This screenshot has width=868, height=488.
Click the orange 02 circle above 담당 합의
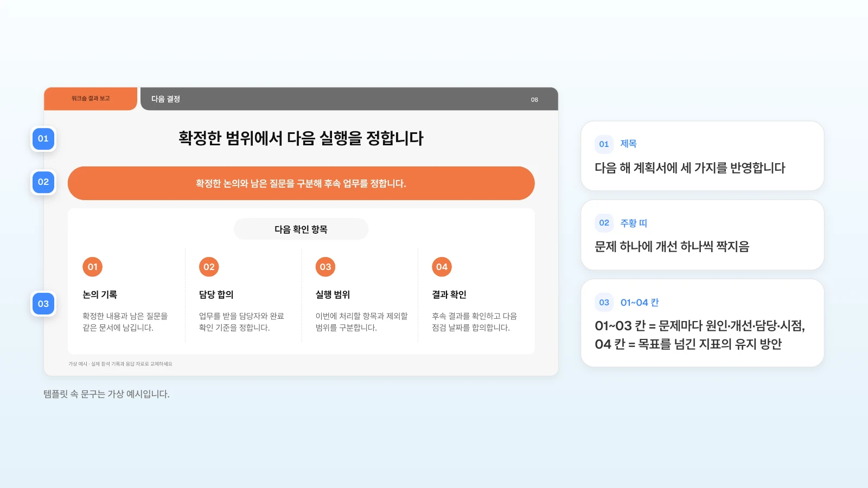(x=209, y=267)
